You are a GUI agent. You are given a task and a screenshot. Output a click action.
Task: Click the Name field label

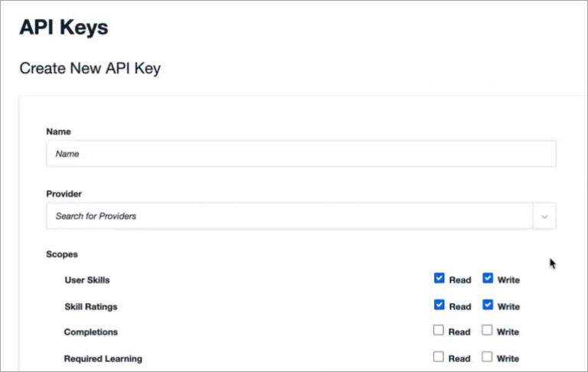coord(58,132)
